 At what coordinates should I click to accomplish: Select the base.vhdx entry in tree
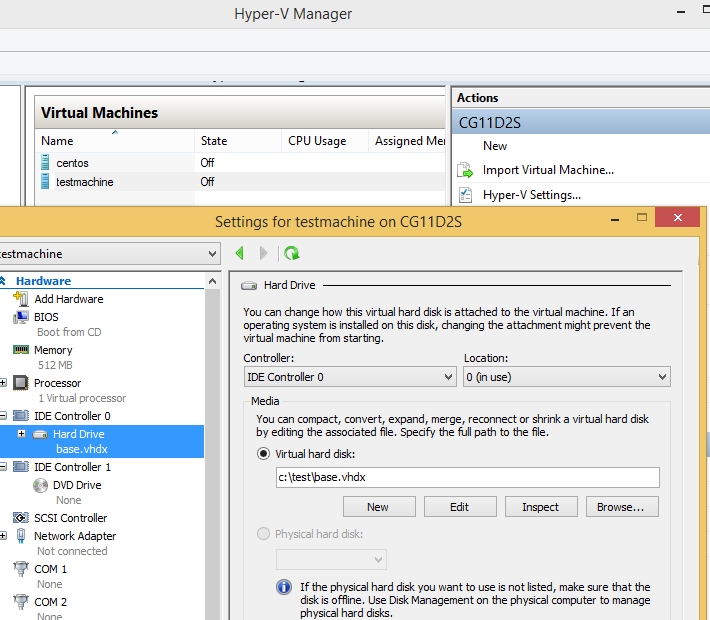[82, 449]
